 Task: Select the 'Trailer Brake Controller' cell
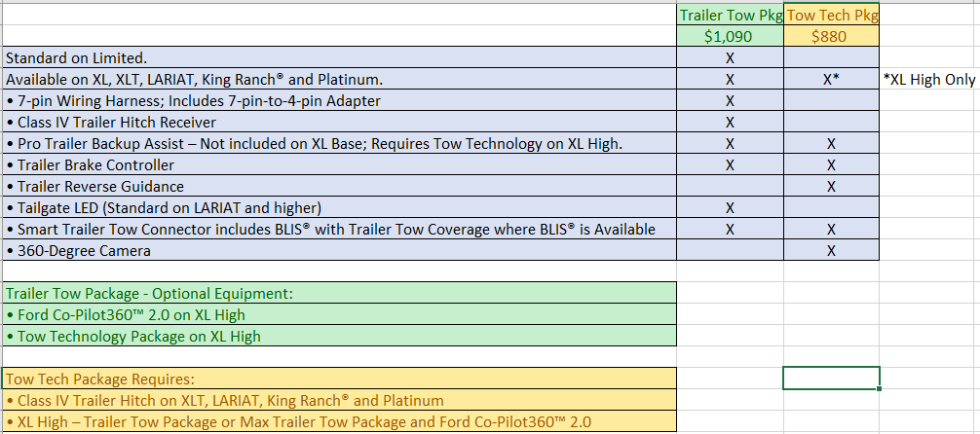pyautogui.click(x=339, y=164)
